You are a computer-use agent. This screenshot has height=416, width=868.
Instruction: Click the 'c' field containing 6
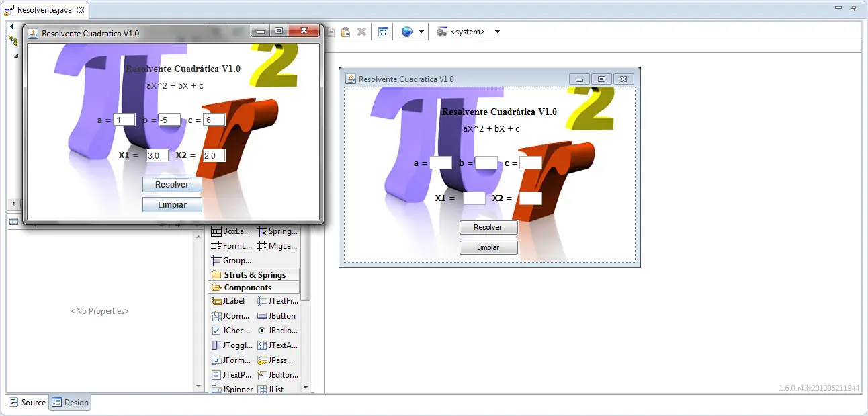(x=214, y=120)
